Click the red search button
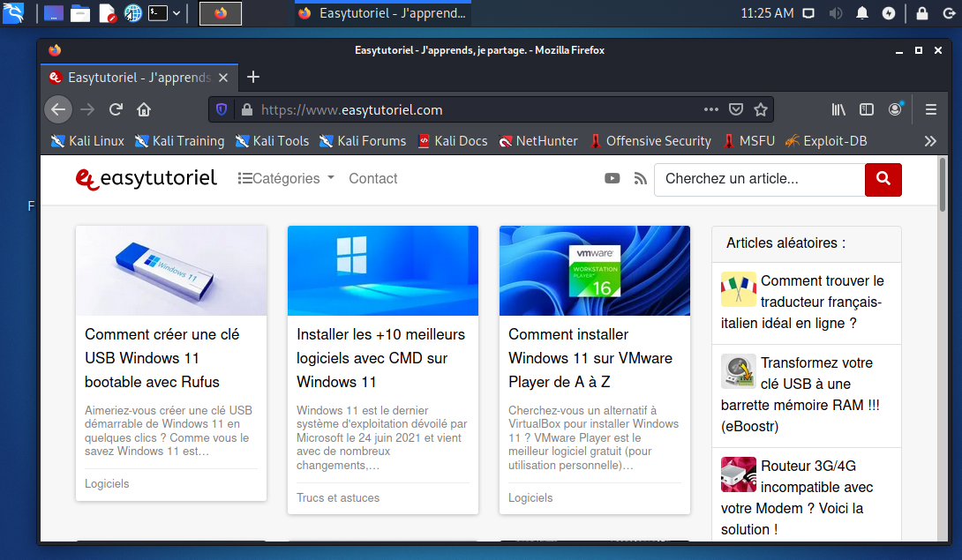Viewport: 962px width, 560px height. (883, 180)
